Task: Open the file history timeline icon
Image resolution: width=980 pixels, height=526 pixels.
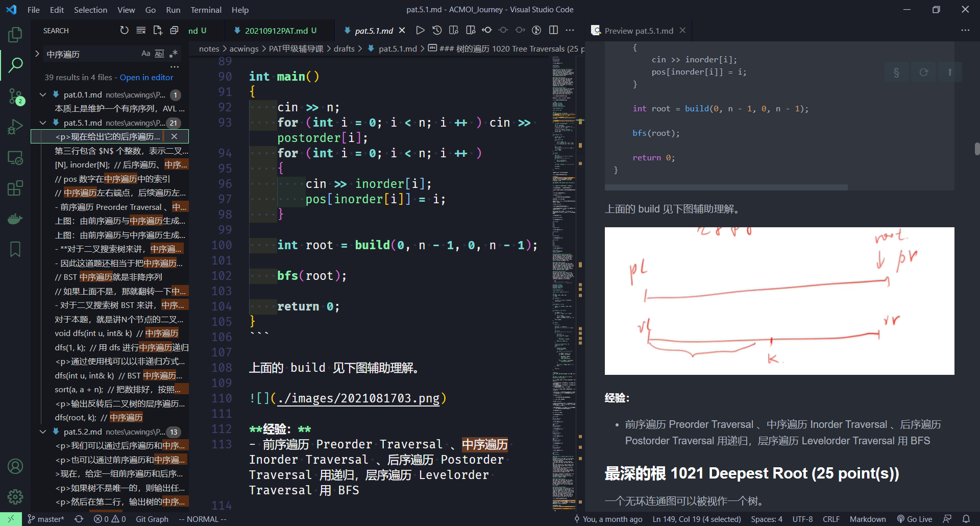Action: (x=437, y=31)
